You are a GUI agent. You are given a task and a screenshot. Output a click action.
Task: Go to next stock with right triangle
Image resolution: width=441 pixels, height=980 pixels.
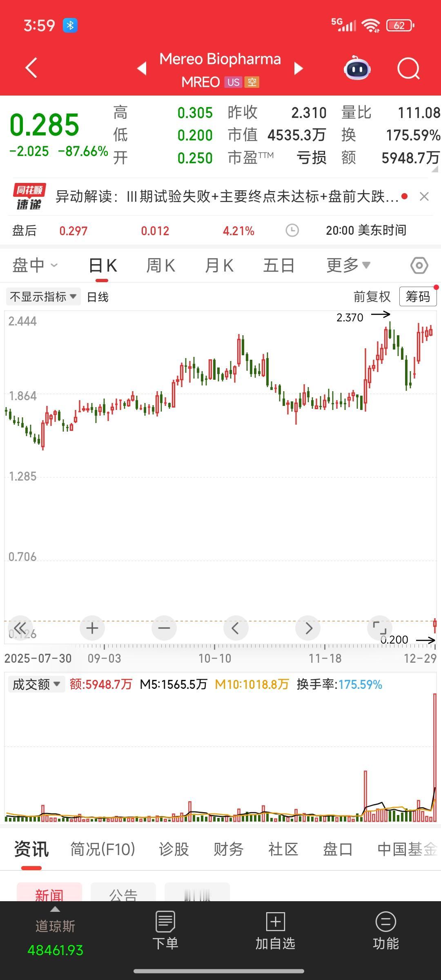298,68
